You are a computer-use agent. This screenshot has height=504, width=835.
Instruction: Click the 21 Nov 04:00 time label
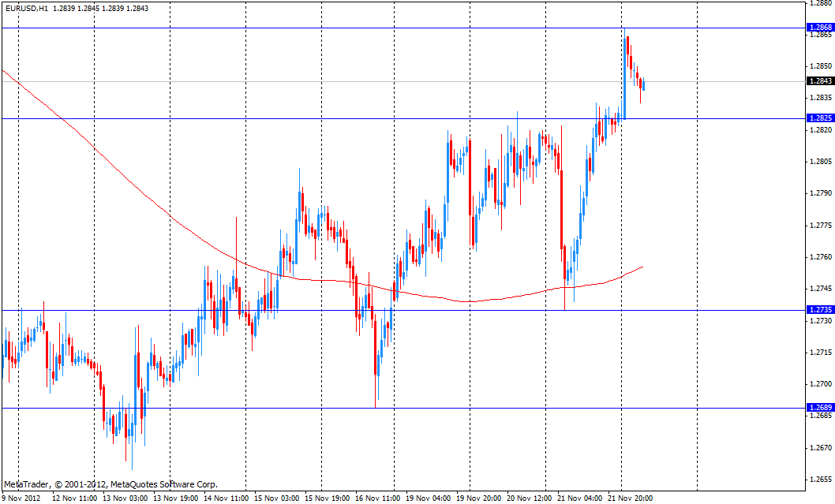coord(580,498)
